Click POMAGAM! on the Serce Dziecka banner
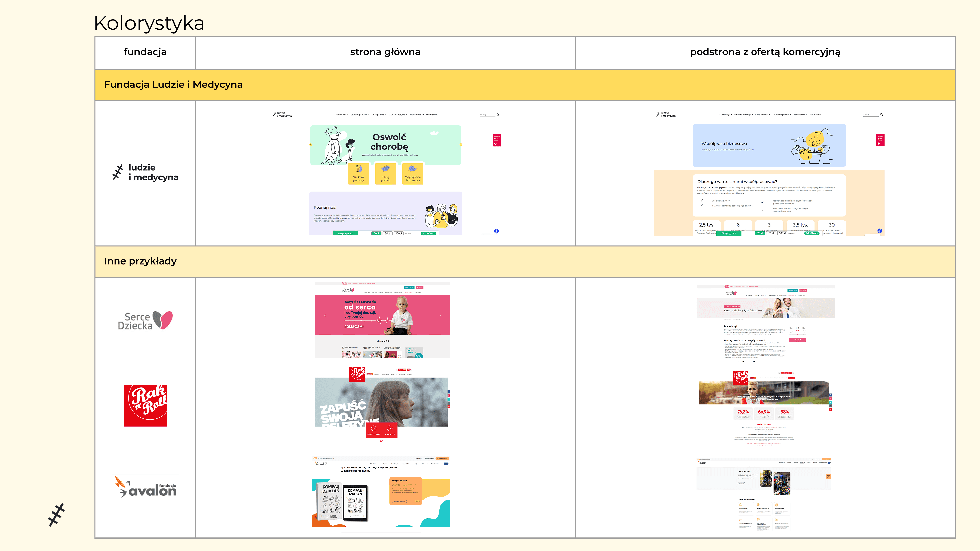Image resolution: width=980 pixels, height=551 pixels. pyautogui.click(x=354, y=327)
